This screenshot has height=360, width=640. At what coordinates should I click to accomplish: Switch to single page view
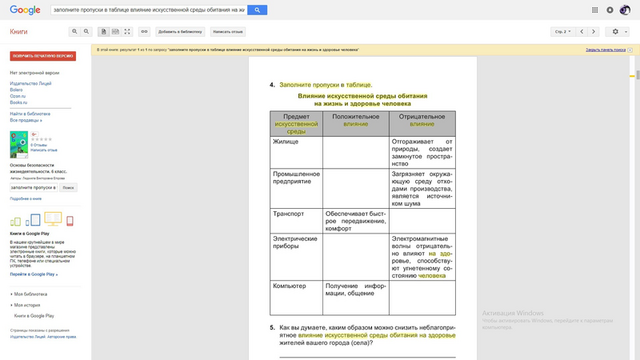click(x=104, y=31)
